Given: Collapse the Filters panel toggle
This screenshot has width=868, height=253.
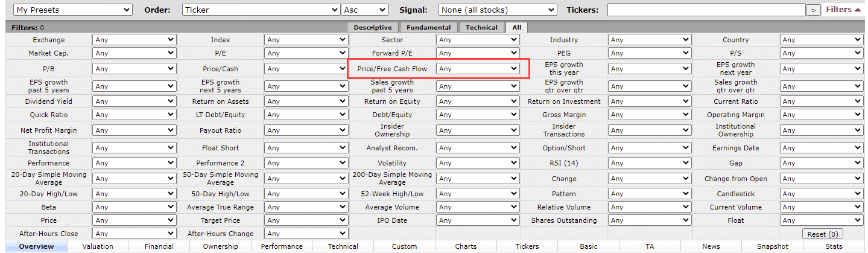Looking at the screenshot, I should pos(843,10).
